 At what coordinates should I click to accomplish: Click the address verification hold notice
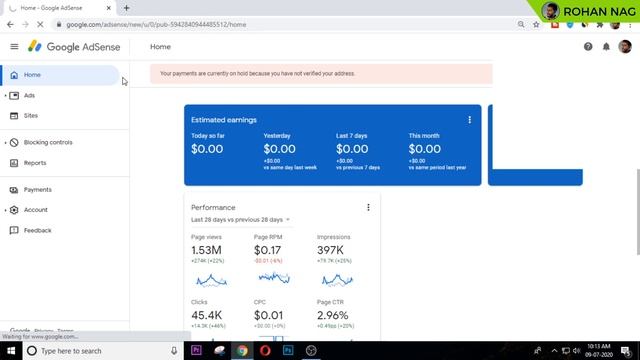321,73
